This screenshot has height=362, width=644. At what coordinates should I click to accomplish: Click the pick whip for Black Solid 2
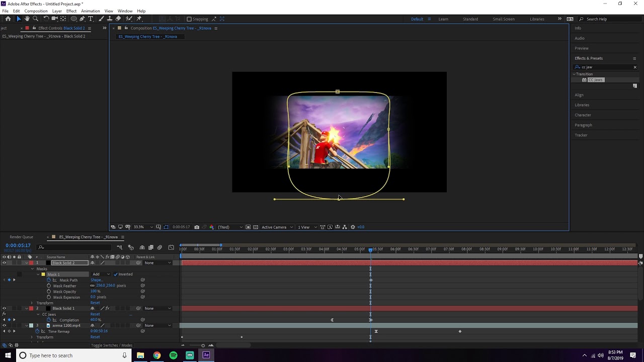138,263
